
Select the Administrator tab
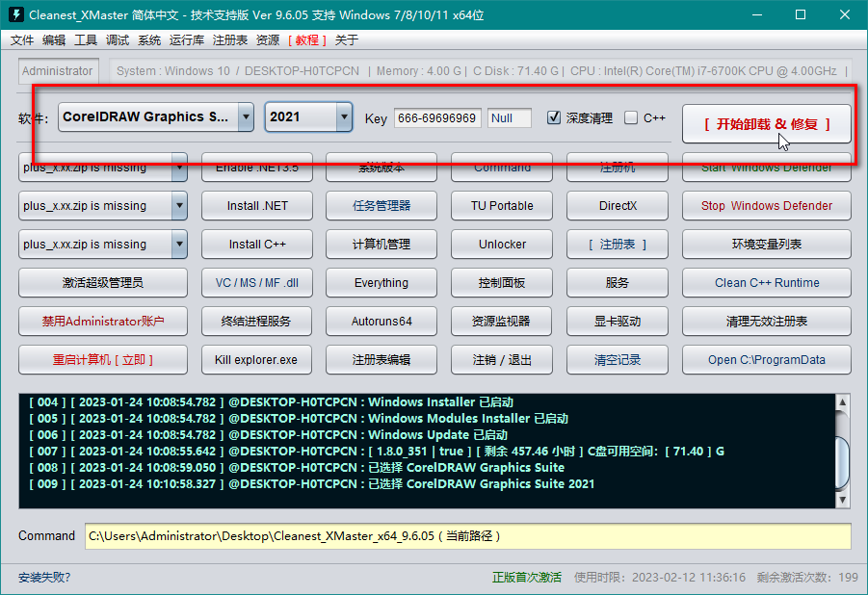click(x=58, y=71)
